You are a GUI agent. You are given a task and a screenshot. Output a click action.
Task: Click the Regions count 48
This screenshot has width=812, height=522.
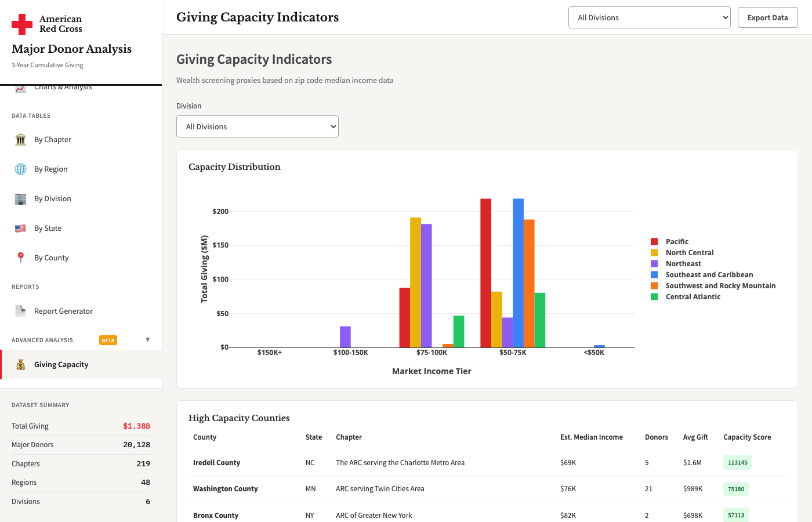click(146, 483)
